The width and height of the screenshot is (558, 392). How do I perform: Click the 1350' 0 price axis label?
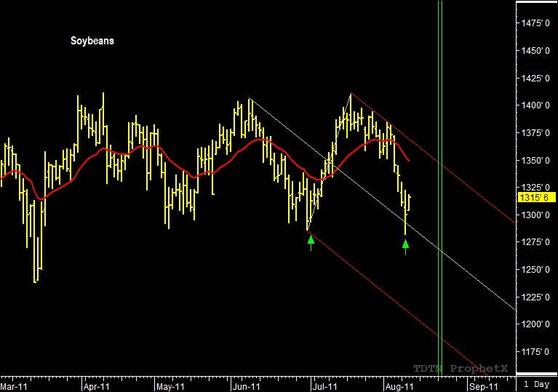pos(535,160)
